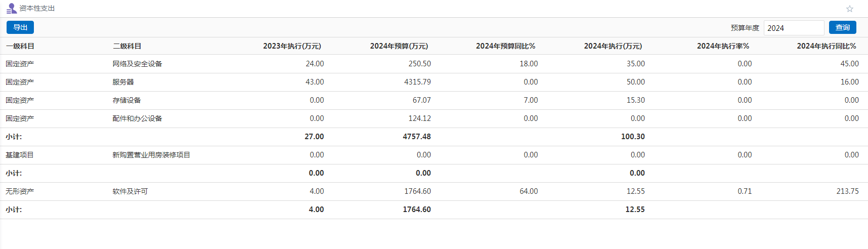
Task: Click the 2024年执行率% column header
Action: [x=723, y=46]
